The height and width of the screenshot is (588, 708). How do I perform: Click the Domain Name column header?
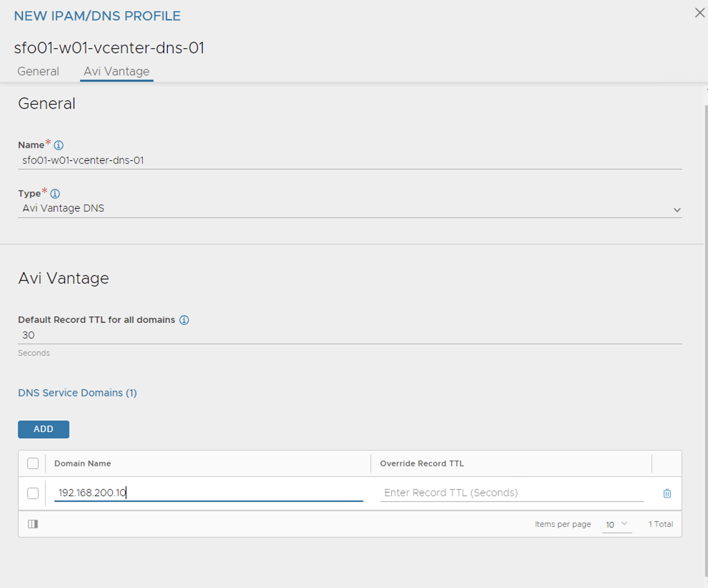click(x=82, y=463)
